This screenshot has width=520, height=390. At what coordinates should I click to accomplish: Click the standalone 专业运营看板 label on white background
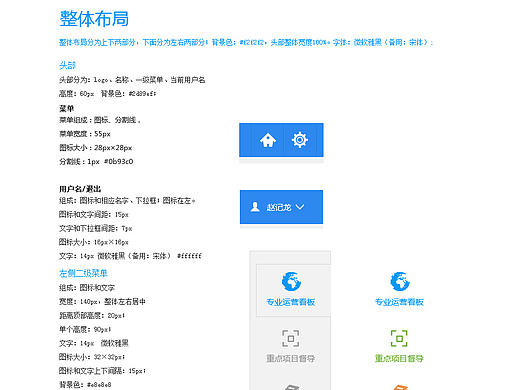point(399,302)
